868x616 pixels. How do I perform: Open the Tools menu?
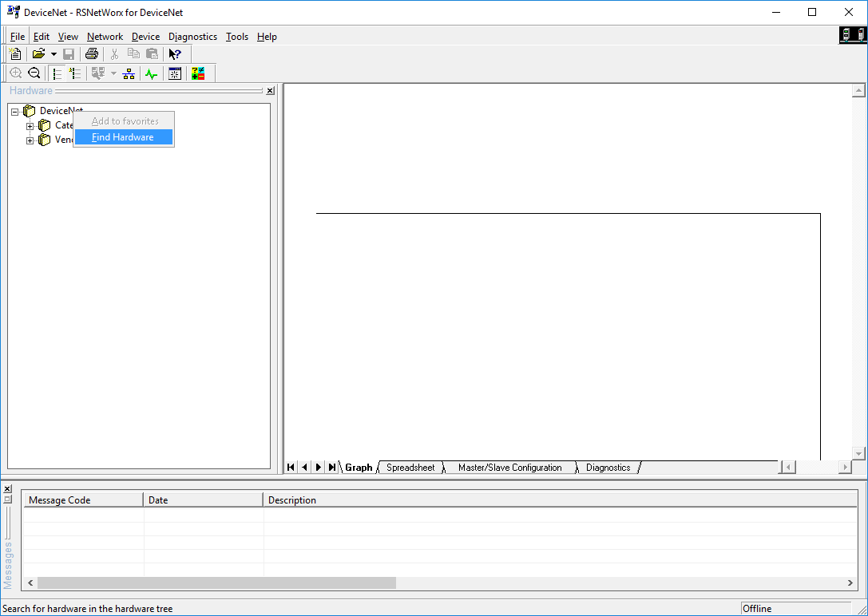click(237, 37)
